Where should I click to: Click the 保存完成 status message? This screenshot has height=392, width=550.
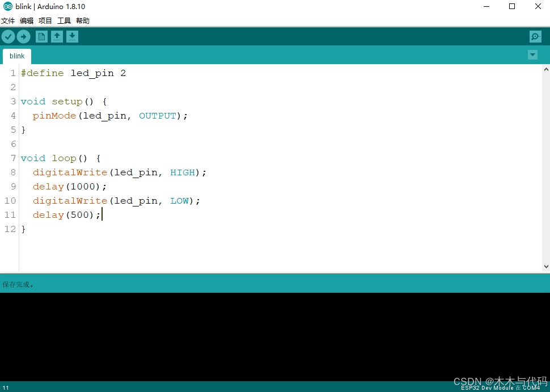click(18, 284)
